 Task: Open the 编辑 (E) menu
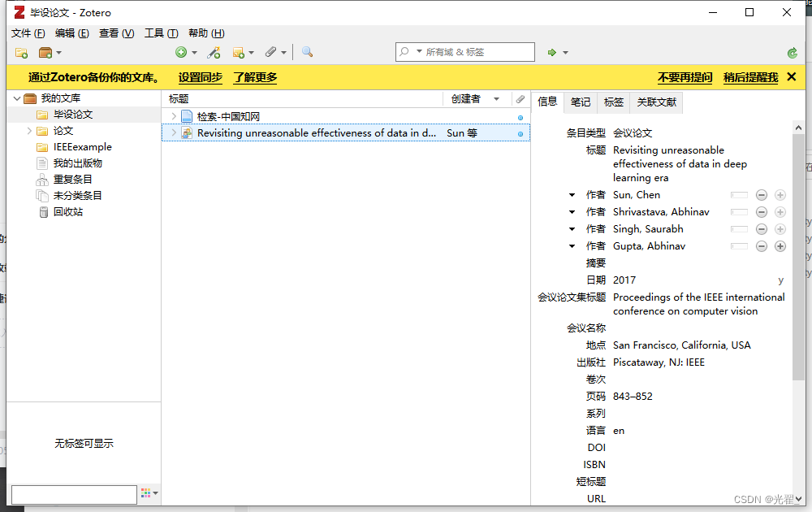tap(72, 33)
